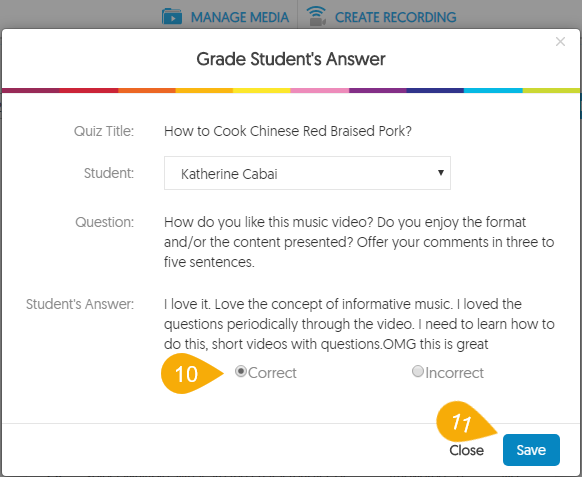Save the student's grade
Image resolution: width=582 pixels, height=477 pixels.
point(531,450)
